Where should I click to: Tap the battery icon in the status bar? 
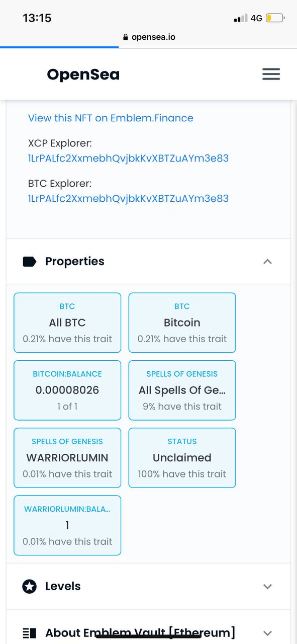tap(275, 18)
